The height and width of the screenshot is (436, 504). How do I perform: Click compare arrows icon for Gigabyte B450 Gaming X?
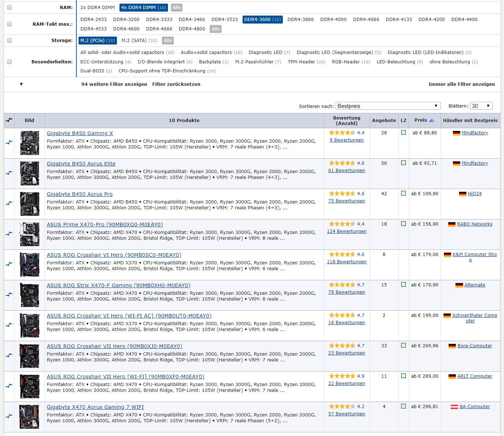coord(9,142)
